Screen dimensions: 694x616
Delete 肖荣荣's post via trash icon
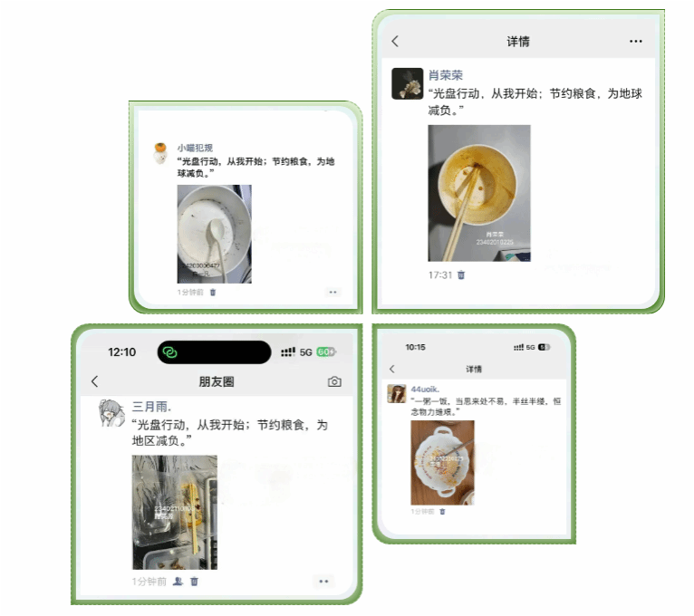click(x=461, y=274)
